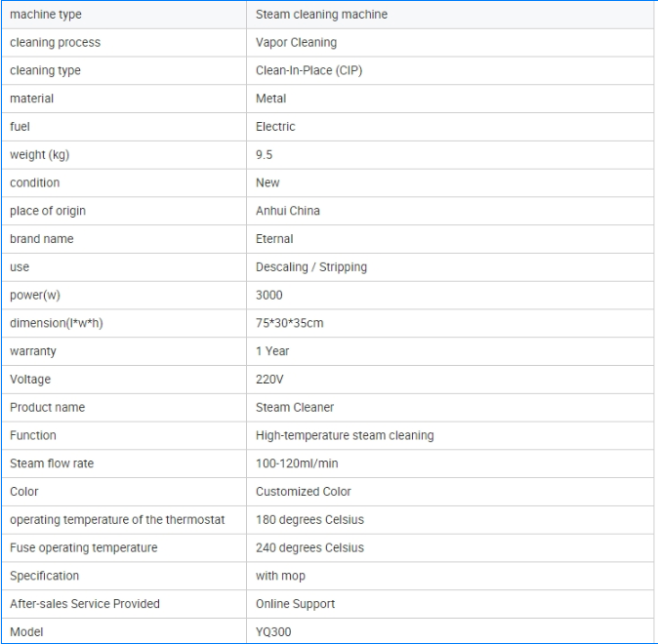
Task: Select the 'Customized Color' cell
Action: pos(303,492)
